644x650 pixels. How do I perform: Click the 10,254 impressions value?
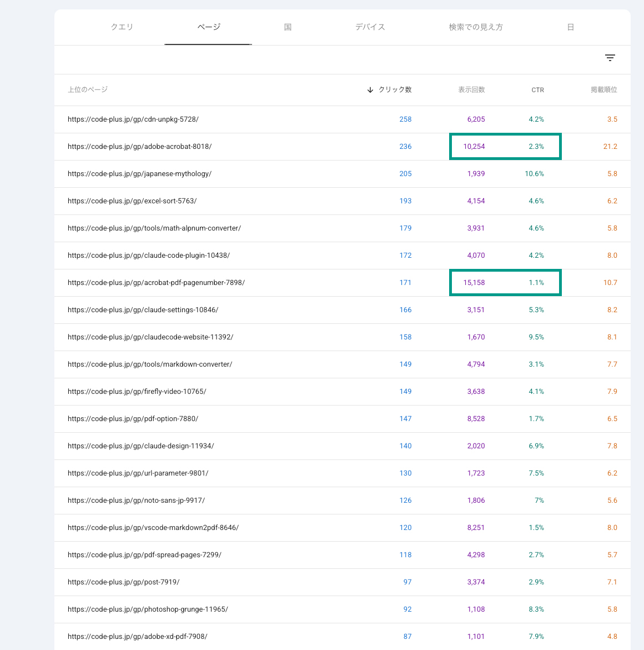click(474, 147)
